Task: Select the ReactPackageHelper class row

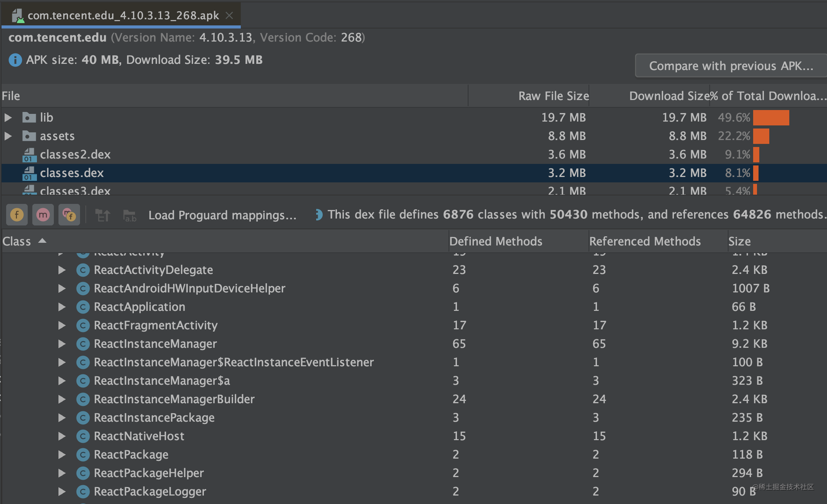Action: click(x=414, y=473)
